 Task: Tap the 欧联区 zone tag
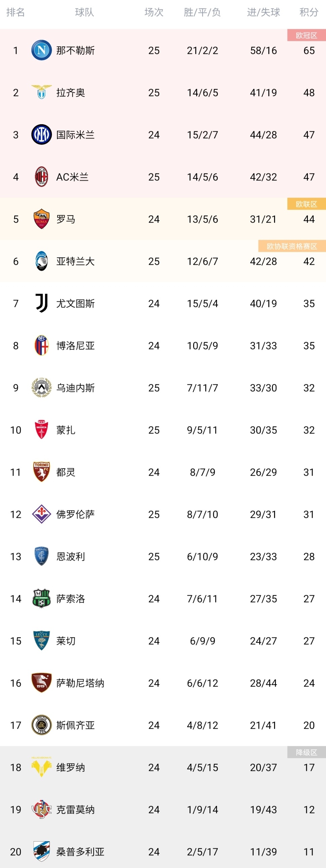click(x=306, y=204)
